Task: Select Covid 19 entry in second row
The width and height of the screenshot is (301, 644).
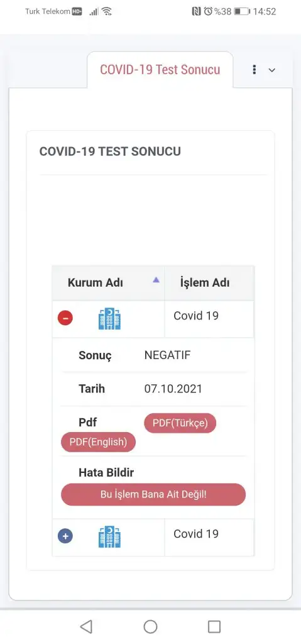Action: pyautogui.click(x=196, y=534)
